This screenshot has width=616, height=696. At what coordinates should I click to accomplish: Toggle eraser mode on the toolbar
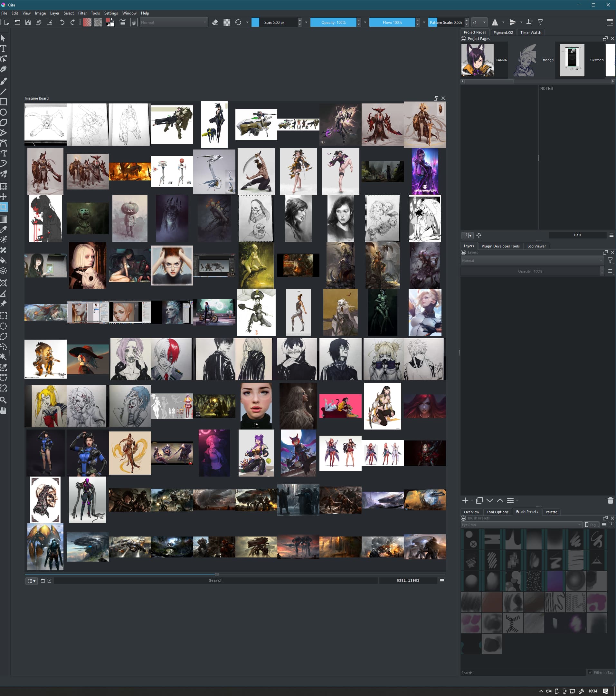tap(215, 23)
